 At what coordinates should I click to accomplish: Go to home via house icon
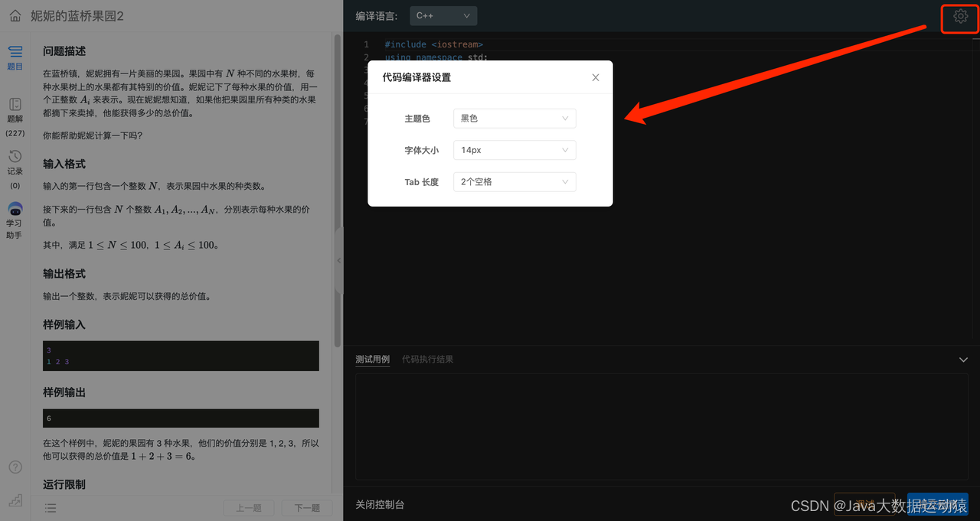coord(15,15)
